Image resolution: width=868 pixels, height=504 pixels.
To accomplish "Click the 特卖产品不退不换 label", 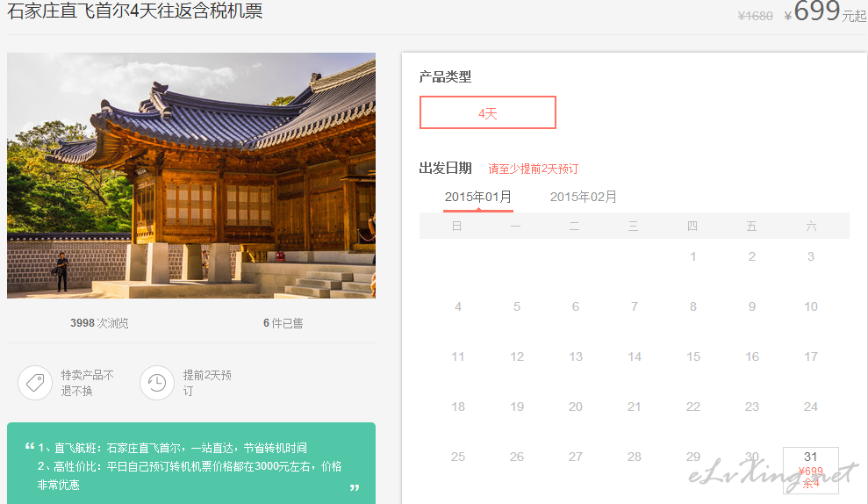I will [x=87, y=383].
